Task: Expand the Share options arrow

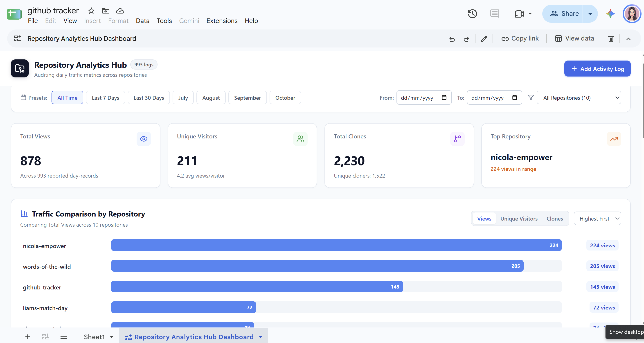Action: pos(590,14)
